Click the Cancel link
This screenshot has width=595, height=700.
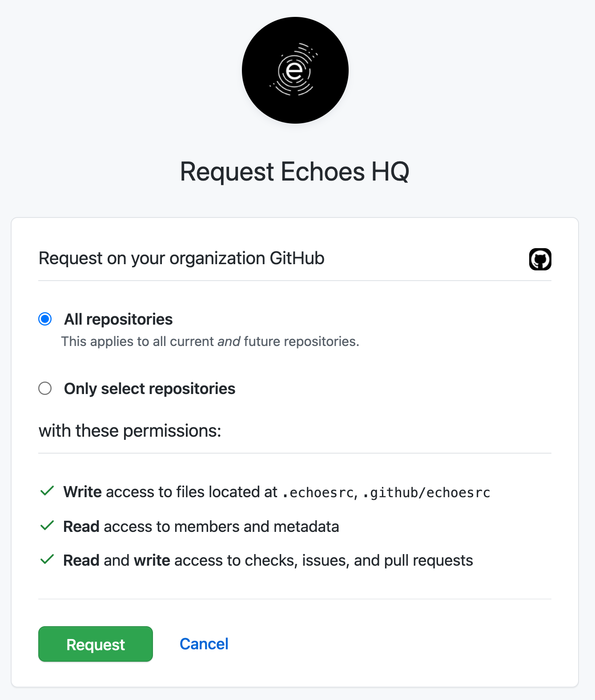pyautogui.click(x=203, y=644)
